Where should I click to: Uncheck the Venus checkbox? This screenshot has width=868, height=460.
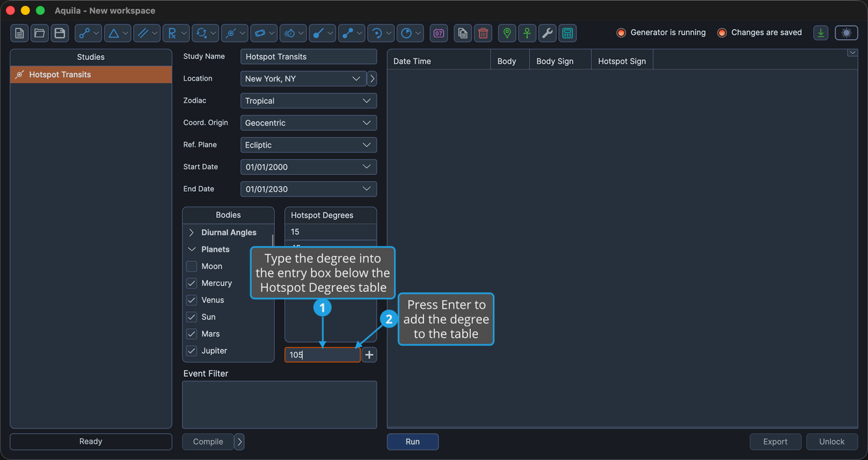click(x=192, y=300)
